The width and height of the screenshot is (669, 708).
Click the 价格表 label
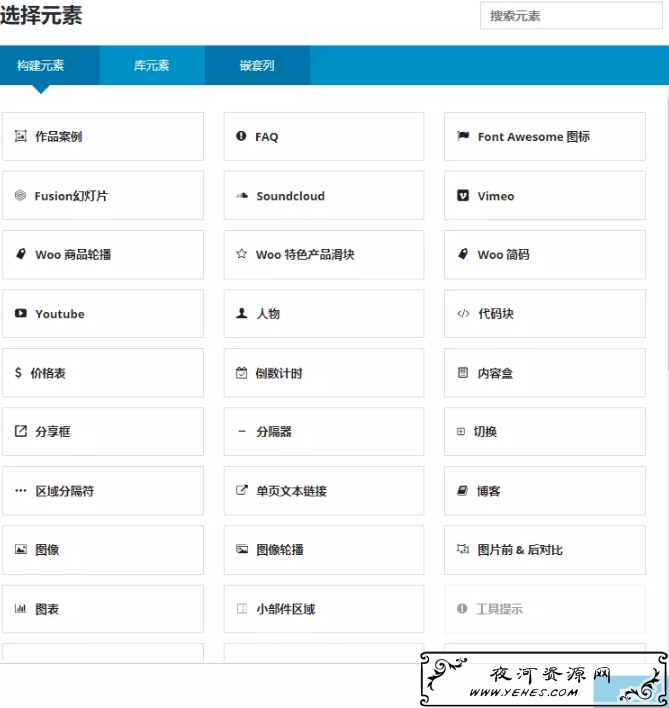click(x=48, y=373)
